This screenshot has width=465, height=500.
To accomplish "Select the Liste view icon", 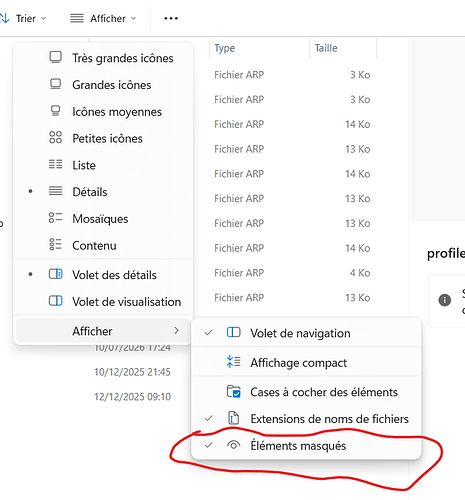I will click(x=56, y=164).
